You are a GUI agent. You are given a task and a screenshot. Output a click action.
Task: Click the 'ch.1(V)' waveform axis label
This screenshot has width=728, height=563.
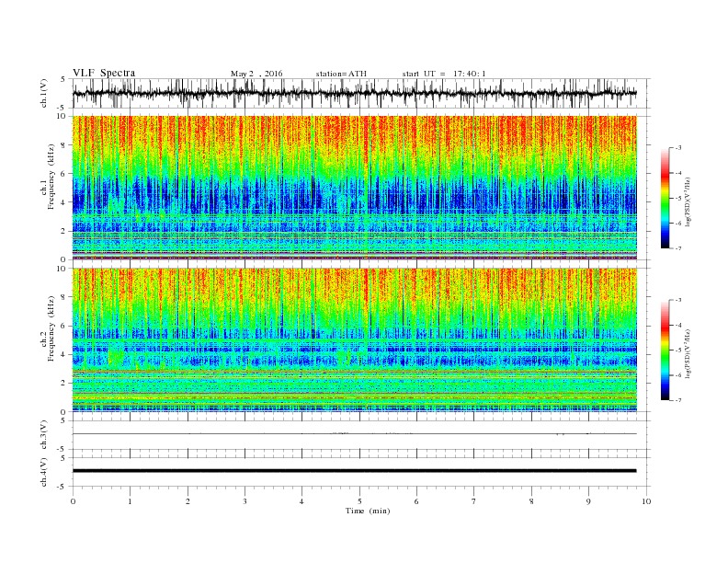(x=44, y=93)
